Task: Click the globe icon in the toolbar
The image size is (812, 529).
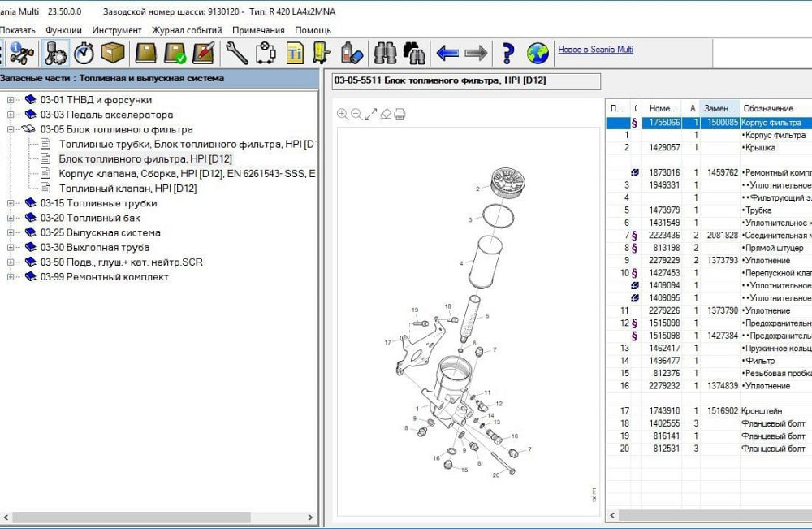Action: tap(538, 54)
